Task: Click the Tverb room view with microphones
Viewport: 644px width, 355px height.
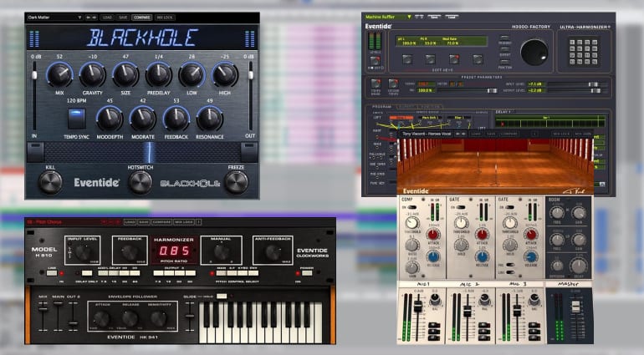Action: (495, 165)
